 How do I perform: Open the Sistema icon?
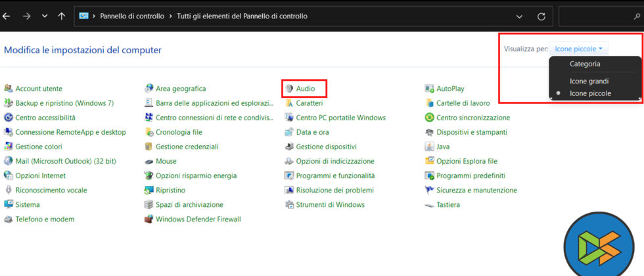pos(9,204)
